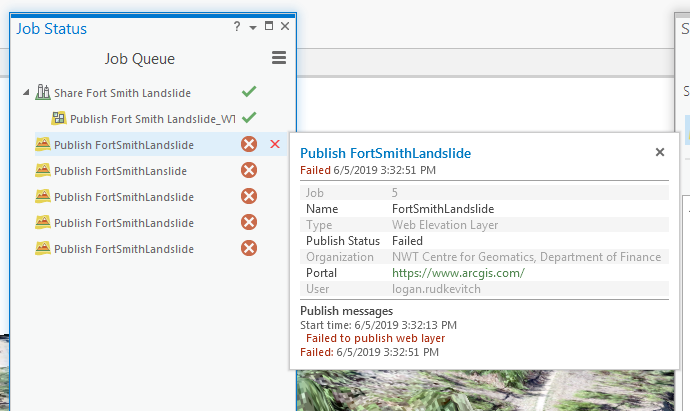This screenshot has width=690, height=411.
Task: Click success checkmark of Share Fort Smith Landslide
Action: pyautogui.click(x=249, y=92)
